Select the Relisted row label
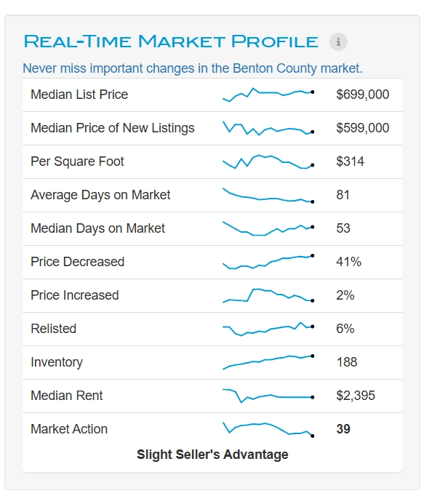 click(x=54, y=329)
